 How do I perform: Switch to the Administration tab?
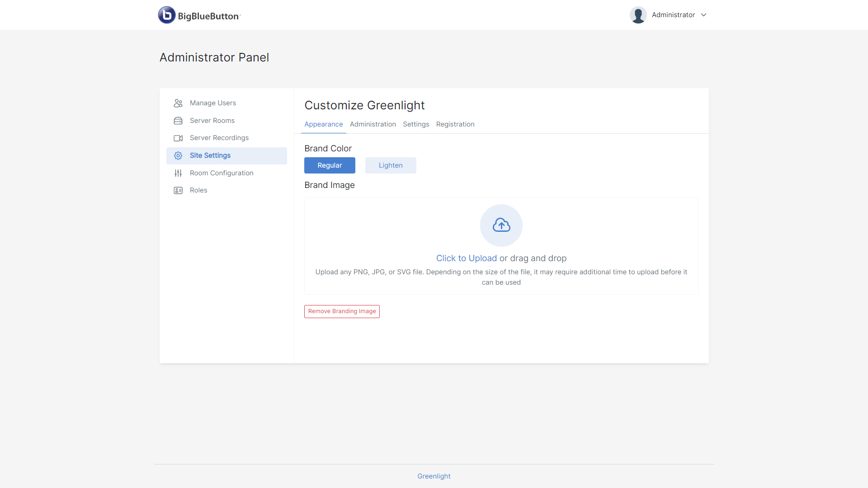373,124
